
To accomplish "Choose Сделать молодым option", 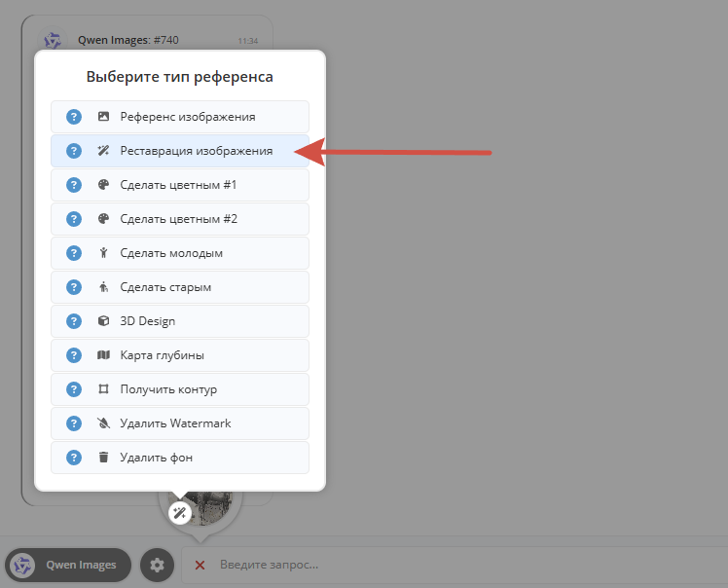I will click(x=180, y=253).
